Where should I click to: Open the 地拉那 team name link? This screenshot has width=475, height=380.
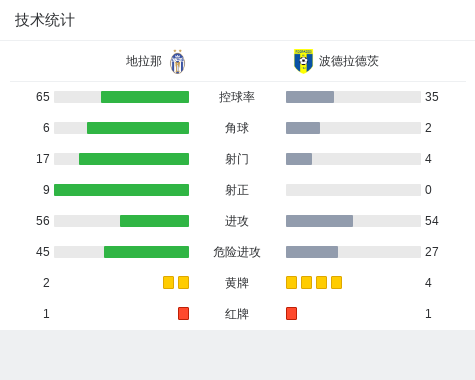point(144,61)
